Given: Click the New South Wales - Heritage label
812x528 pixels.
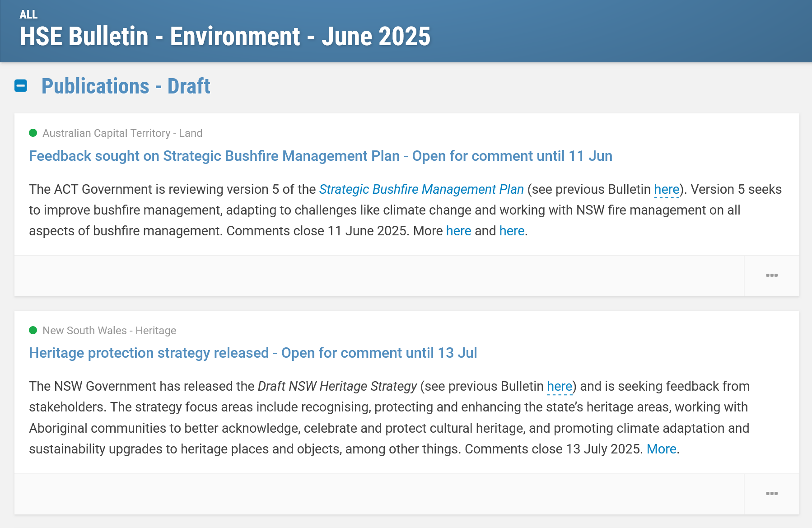Looking at the screenshot, I should [109, 331].
